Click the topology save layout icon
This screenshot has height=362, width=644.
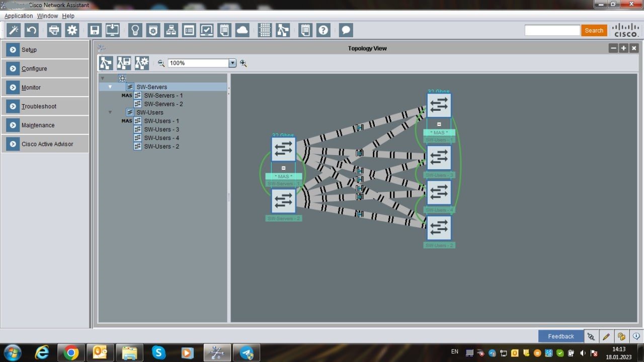point(124,63)
